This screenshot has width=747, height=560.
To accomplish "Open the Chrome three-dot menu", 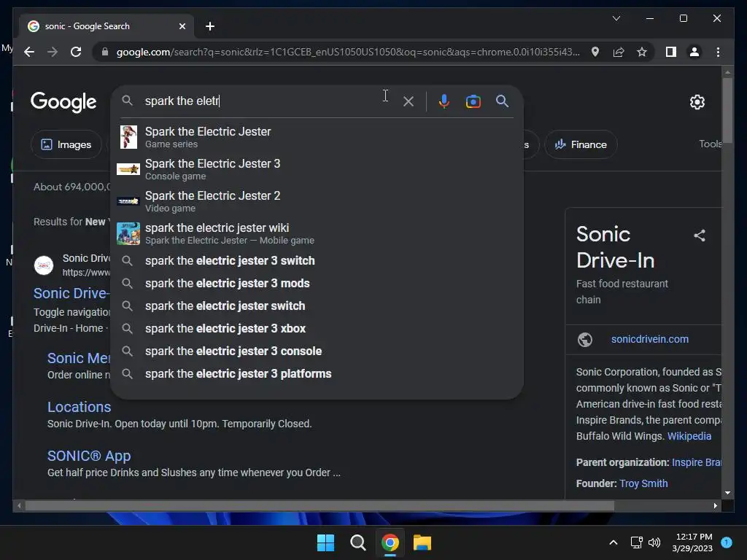I will 718,52.
